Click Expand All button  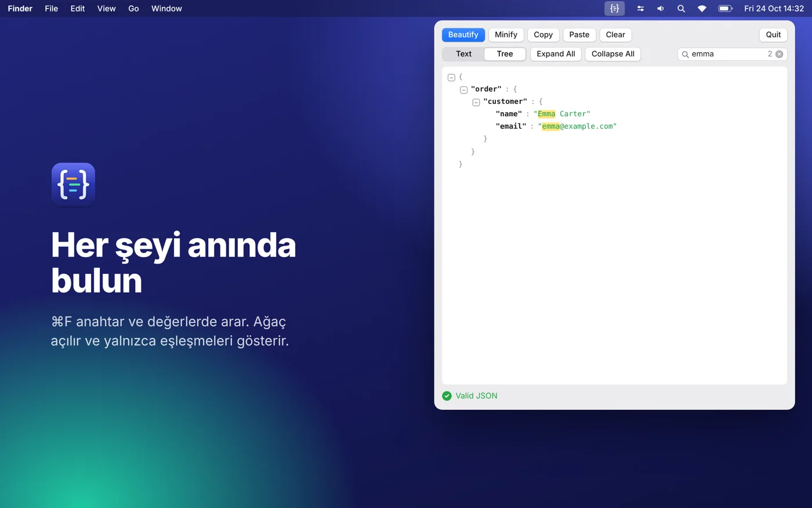click(556, 54)
